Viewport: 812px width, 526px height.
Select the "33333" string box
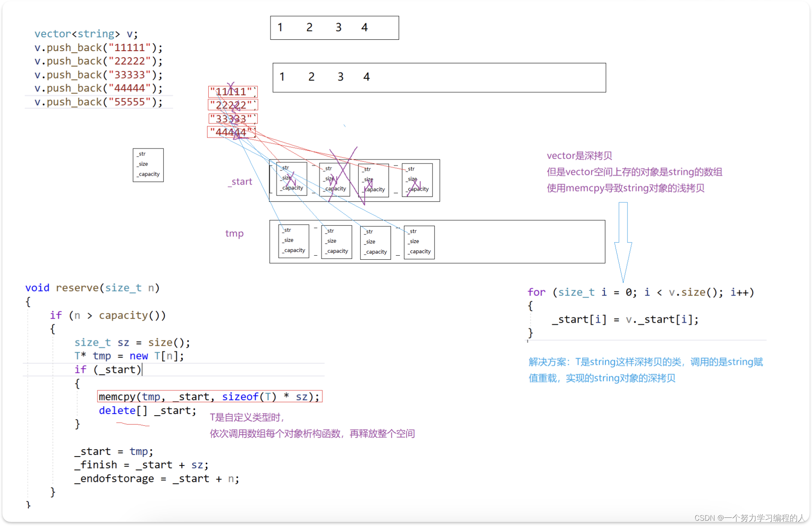pos(232,119)
